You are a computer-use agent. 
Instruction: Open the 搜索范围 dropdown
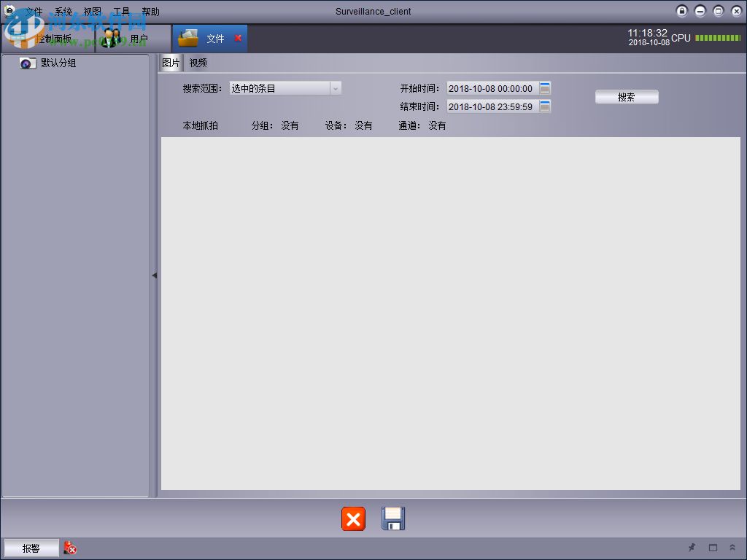click(285, 88)
